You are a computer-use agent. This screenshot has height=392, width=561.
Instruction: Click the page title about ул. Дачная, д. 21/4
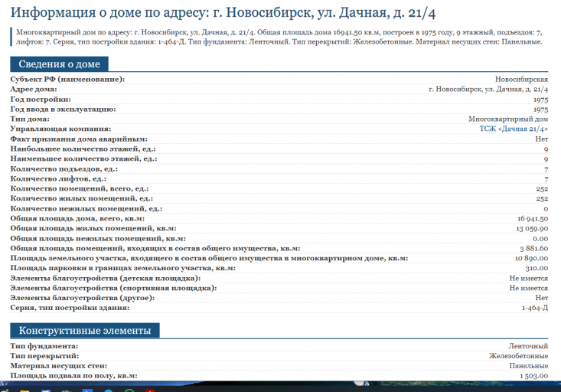pyautogui.click(x=223, y=13)
